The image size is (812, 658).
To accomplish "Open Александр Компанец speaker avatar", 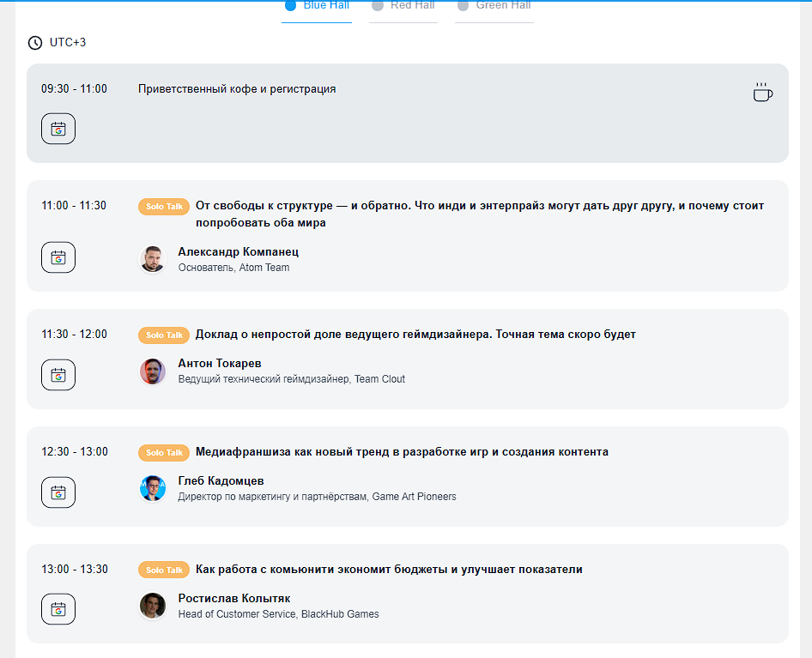I will coord(152,259).
